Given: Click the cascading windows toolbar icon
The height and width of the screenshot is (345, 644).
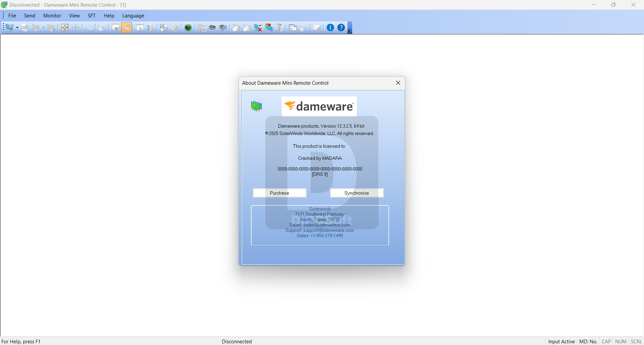Looking at the screenshot, I should pyautogui.click(x=293, y=28).
